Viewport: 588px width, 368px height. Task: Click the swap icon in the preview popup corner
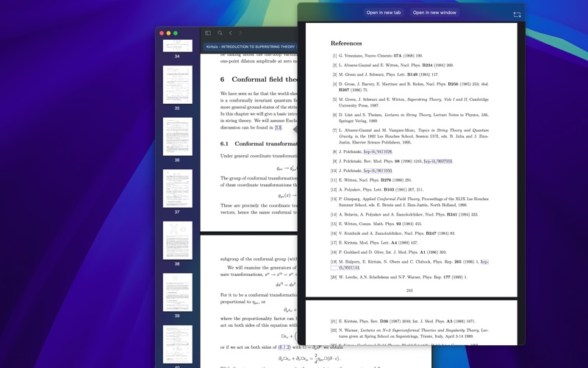(517, 15)
